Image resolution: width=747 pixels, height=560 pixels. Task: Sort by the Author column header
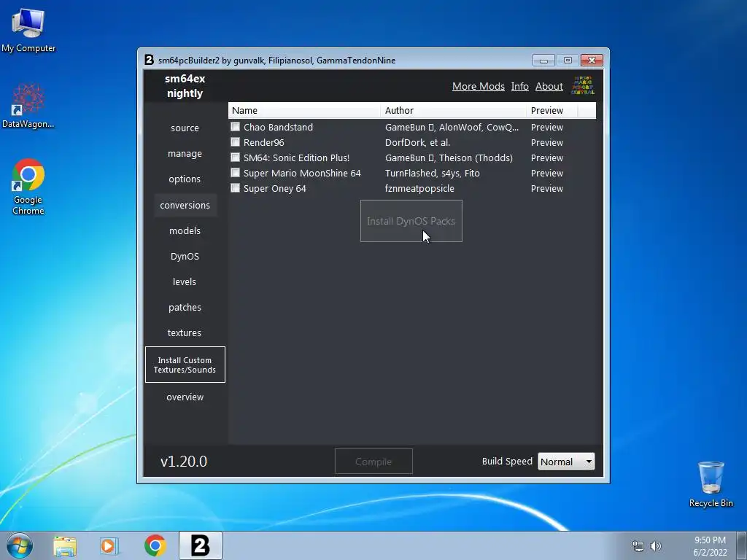454,111
